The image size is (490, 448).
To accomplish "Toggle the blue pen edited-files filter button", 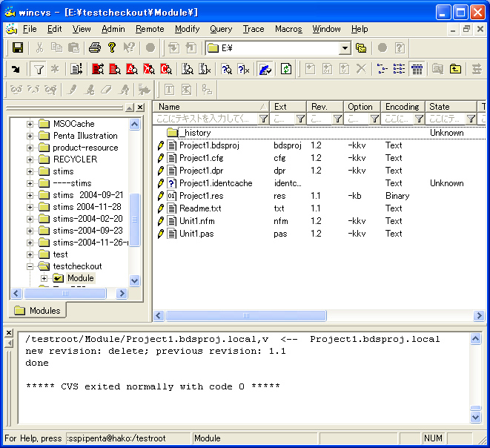I will click(265, 69).
